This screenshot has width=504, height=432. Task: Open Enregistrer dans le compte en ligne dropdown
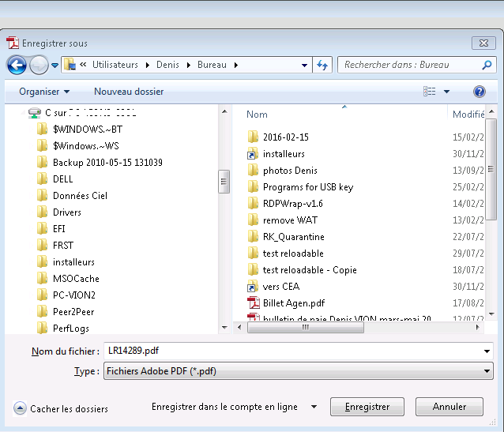(314, 407)
